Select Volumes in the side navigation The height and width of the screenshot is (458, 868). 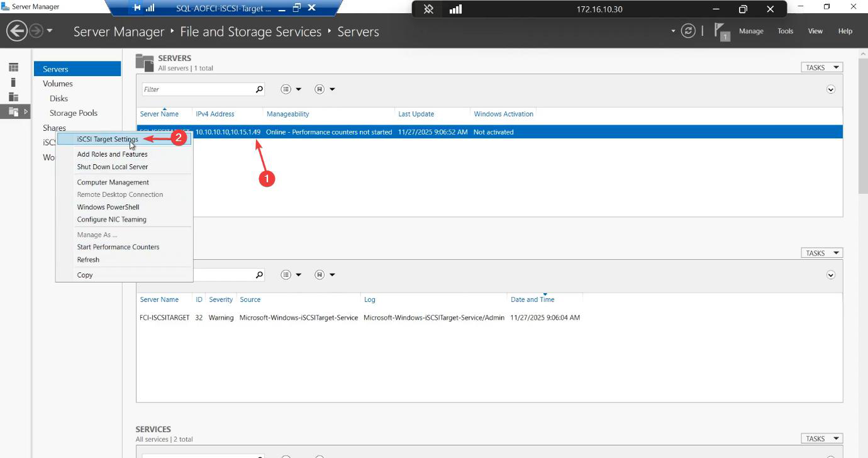58,84
